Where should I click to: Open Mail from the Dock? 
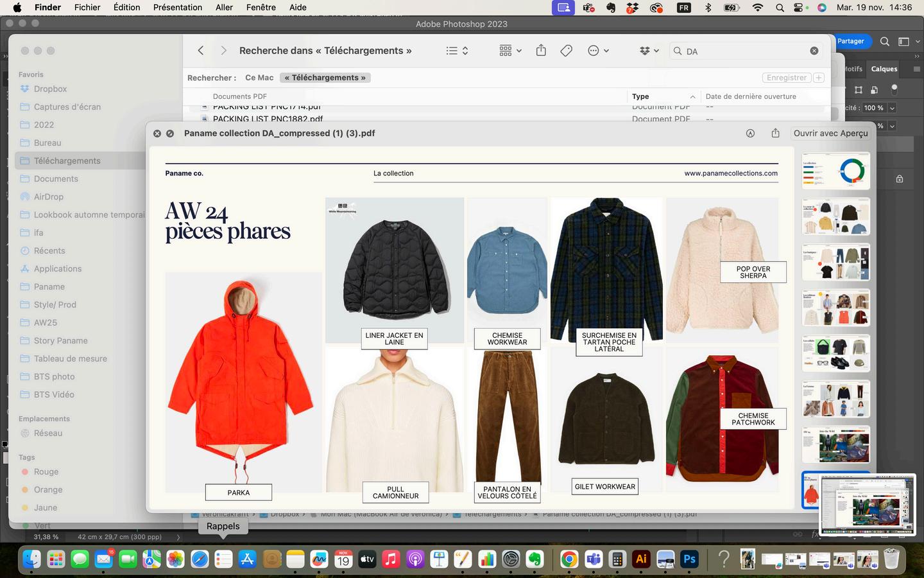click(x=104, y=559)
